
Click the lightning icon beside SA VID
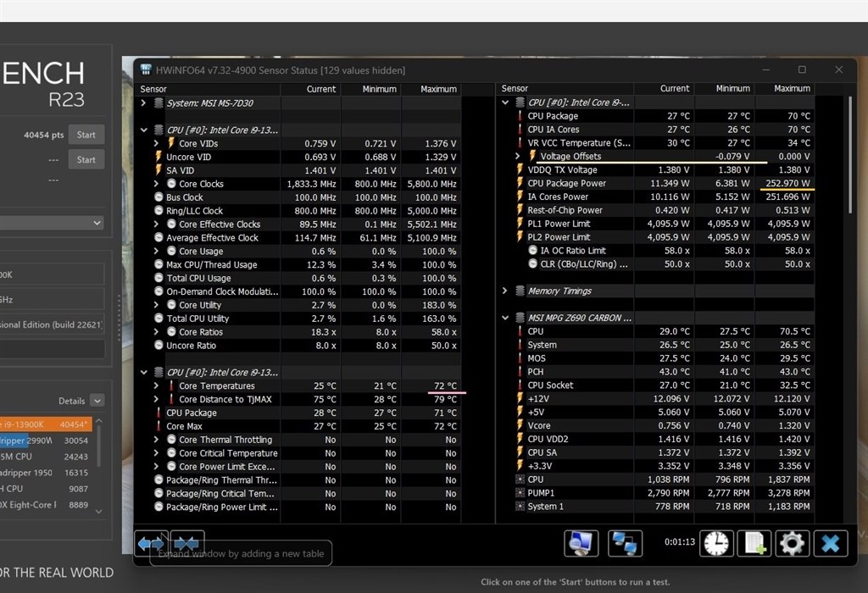click(x=159, y=170)
